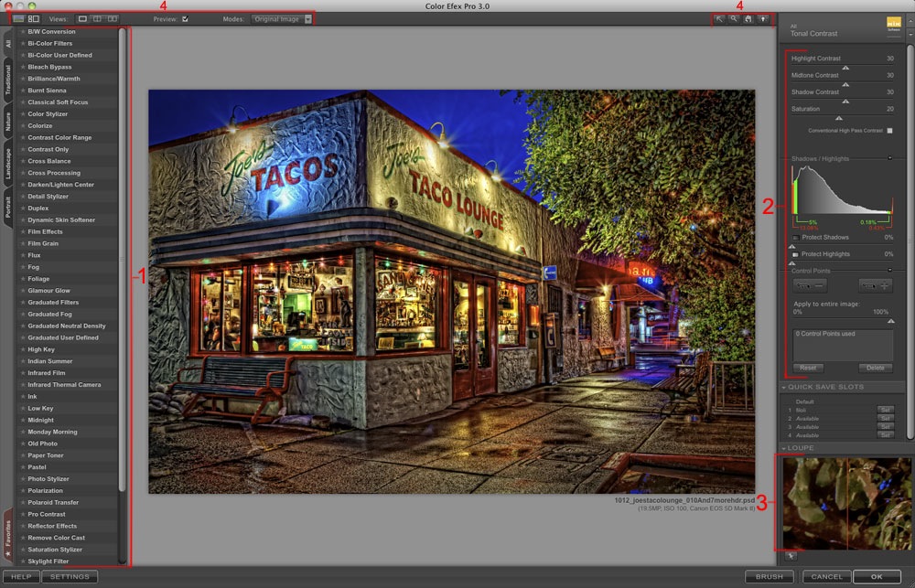The image size is (915, 588).
Task: Click the Saturation slider handle
Action: tap(838, 118)
